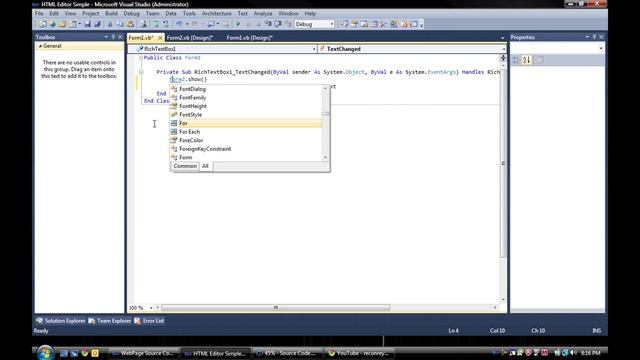Viewport: 640px width, 360px height.
Task: Click the Undo arrow icon
Action: point(179,24)
